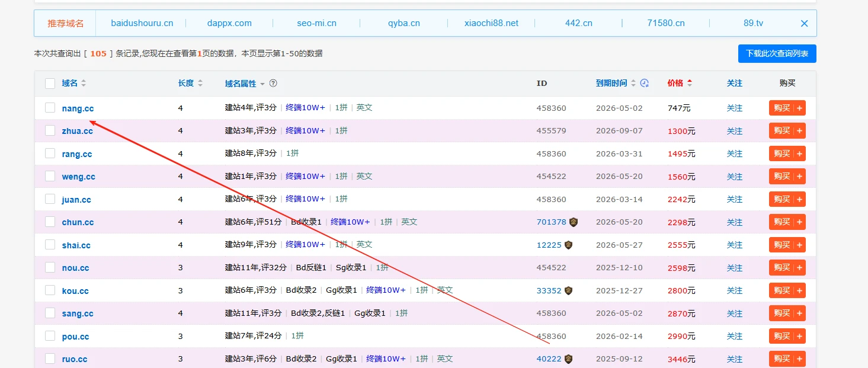868x368 pixels.
Task: Toggle the select-all checkbox in the table header
Action: click(50, 84)
